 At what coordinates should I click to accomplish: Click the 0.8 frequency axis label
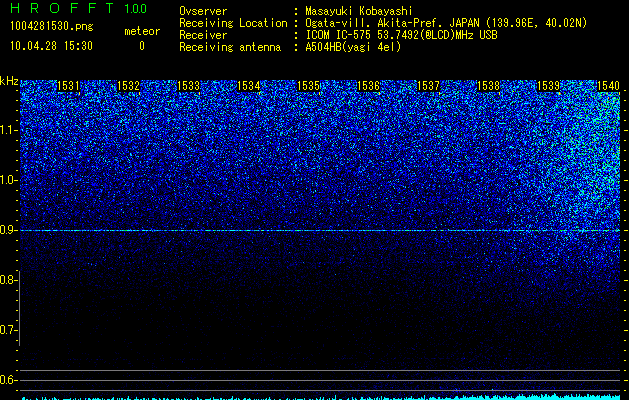(x=9, y=280)
